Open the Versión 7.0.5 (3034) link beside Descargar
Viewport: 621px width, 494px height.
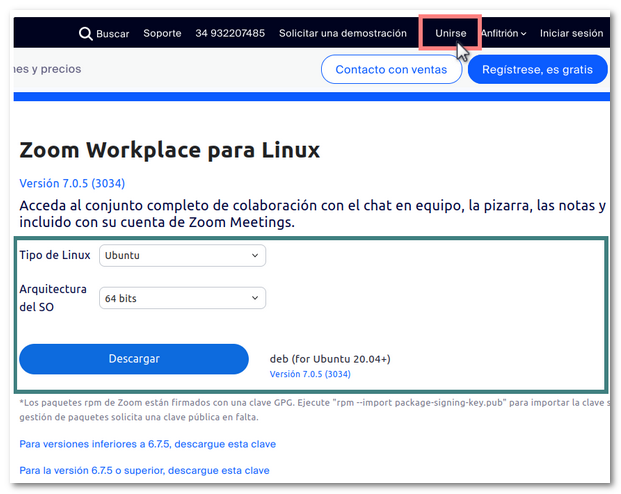tap(310, 374)
